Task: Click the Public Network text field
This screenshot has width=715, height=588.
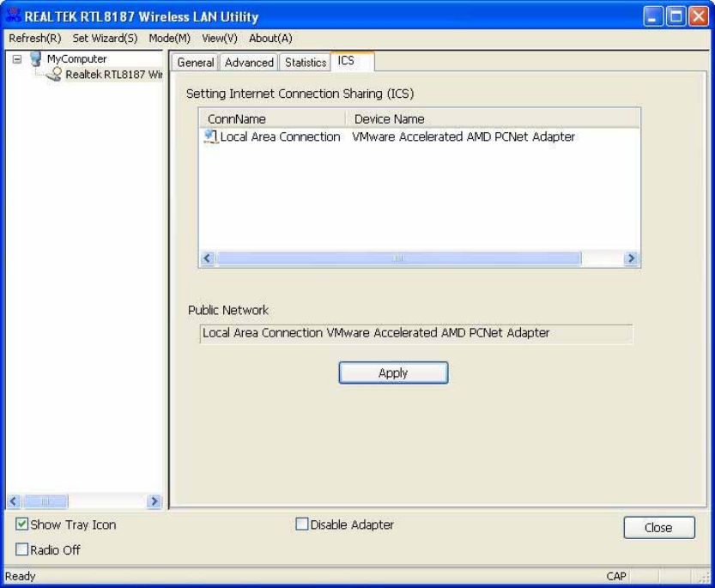Action: [x=415, y=333]
